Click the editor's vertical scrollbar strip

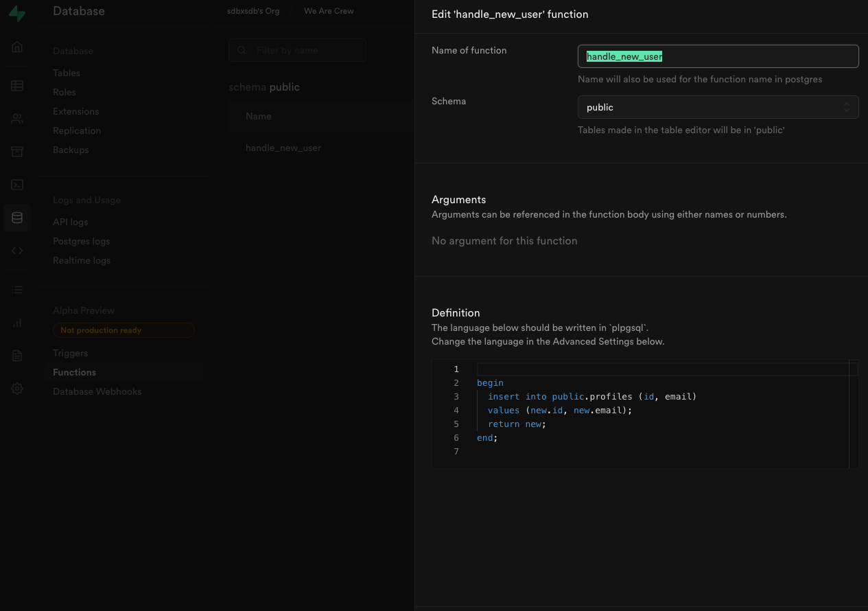854,414
